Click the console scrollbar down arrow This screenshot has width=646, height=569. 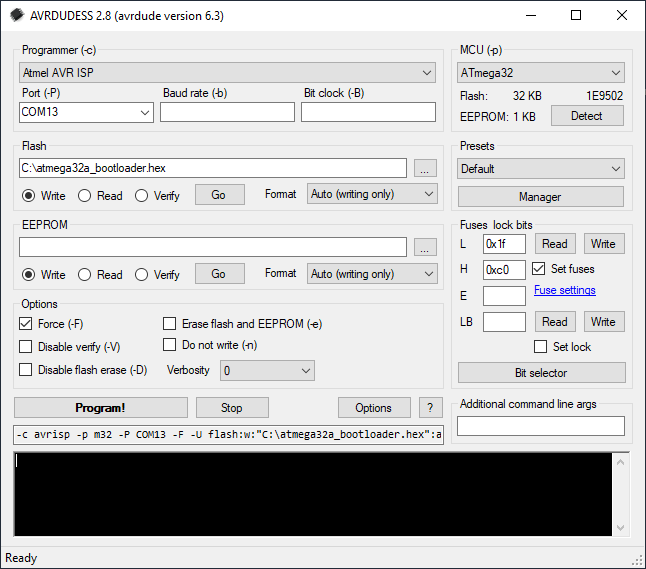tap(621, 527)
